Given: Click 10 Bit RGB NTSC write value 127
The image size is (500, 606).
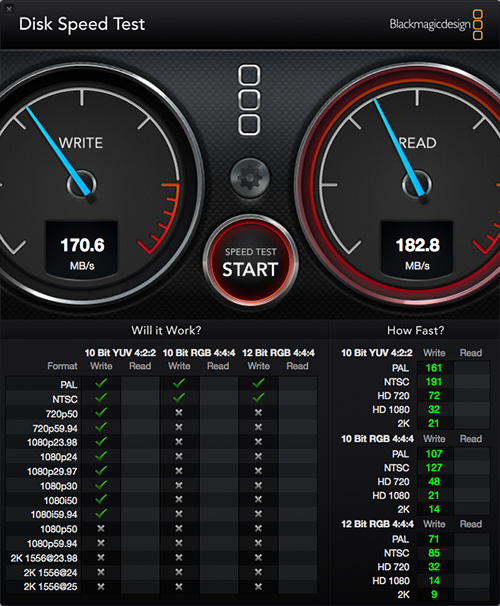Looking at the screenshot, I should click(434, 468).
